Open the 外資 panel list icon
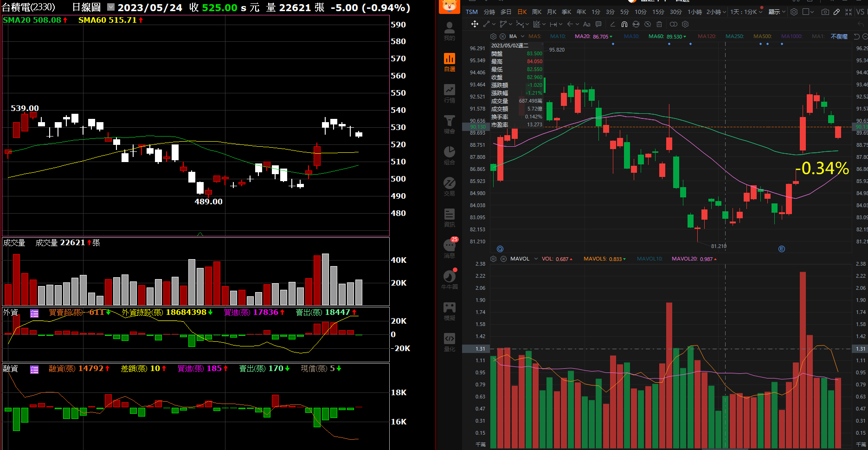This screenshot has width=868, height=450. 34,313
